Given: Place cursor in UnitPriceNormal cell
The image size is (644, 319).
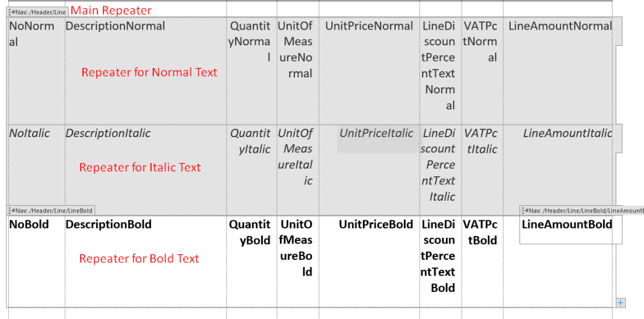Looking at the screenshot, I should [x=369, y=26].
